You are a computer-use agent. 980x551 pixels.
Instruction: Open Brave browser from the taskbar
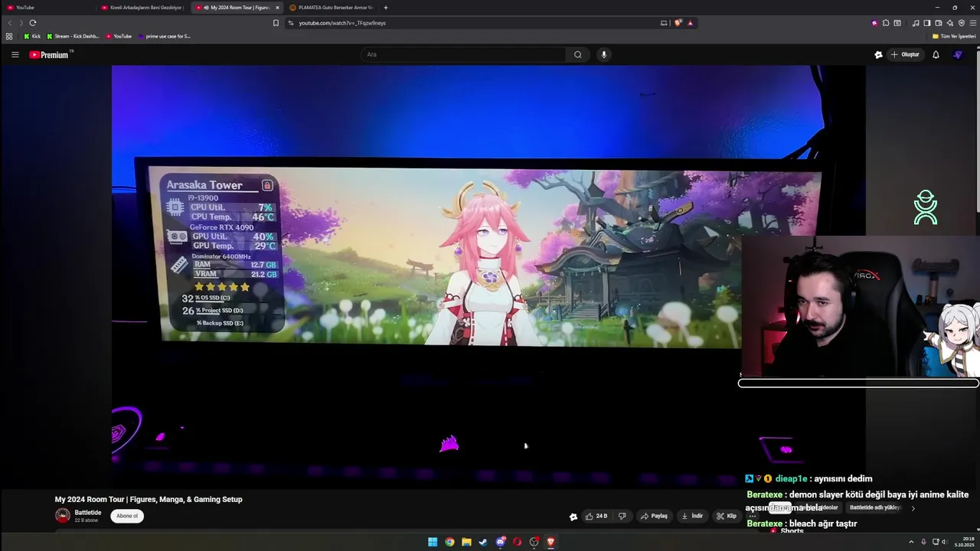click(550, 542)
